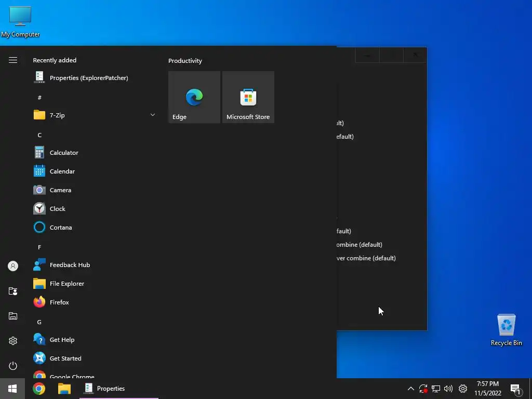Viewport: 532px width, 399px height.
Task: Open Settings gear in Start rail
Action: pyautogui.click(x=13, y=341)
